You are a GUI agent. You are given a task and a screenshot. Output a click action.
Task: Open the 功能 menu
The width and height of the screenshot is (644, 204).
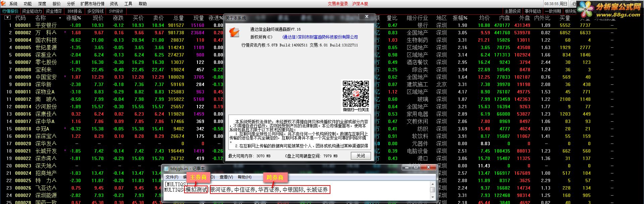28,4
